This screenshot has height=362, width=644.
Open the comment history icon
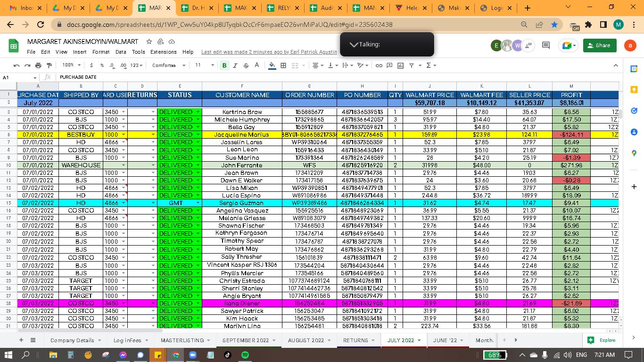click(546, 45)
